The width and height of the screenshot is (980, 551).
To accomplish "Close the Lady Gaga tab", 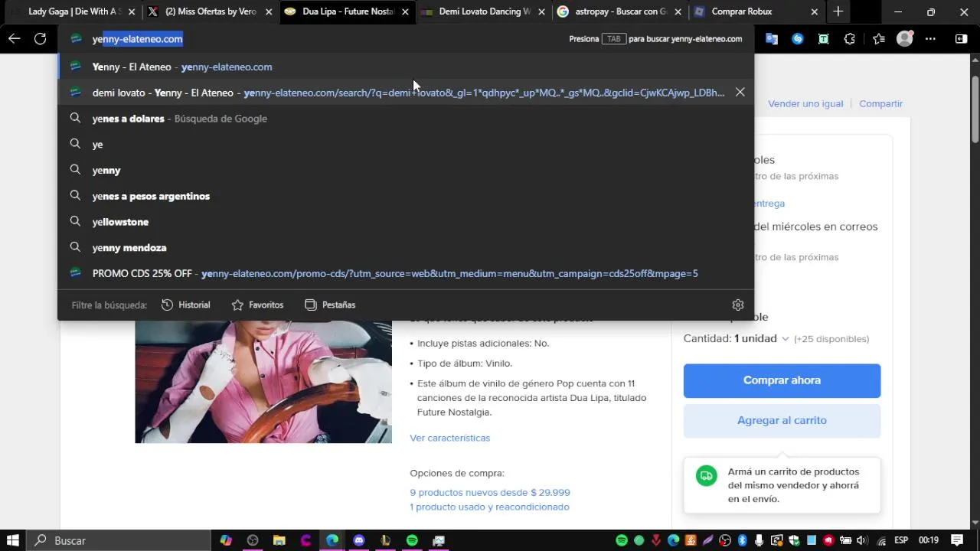I will pos(132,11).
